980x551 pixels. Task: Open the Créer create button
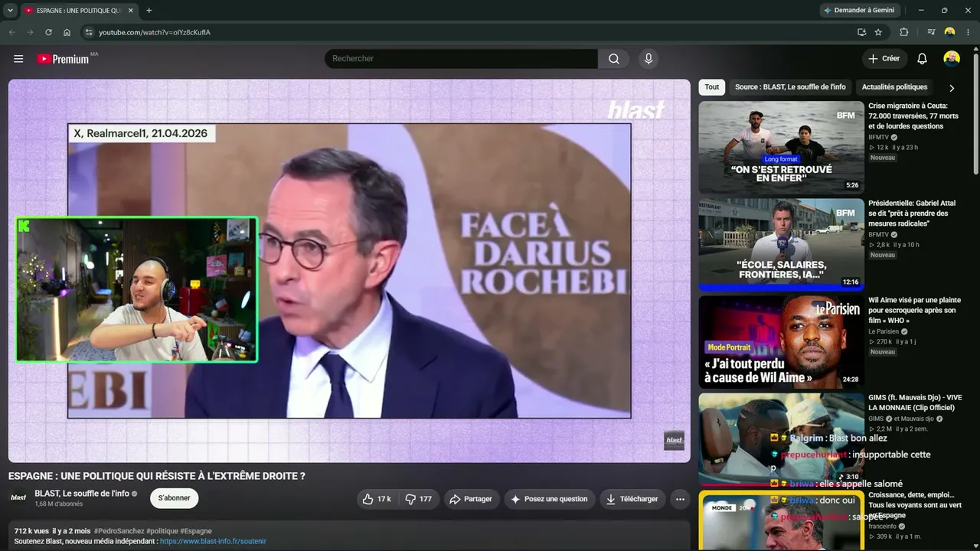884,59
